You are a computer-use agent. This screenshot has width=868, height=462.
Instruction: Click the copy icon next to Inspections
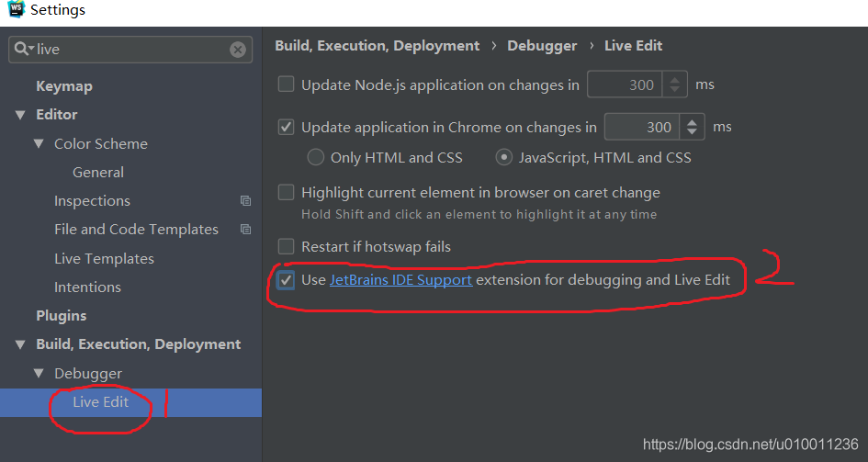point(246,201)
